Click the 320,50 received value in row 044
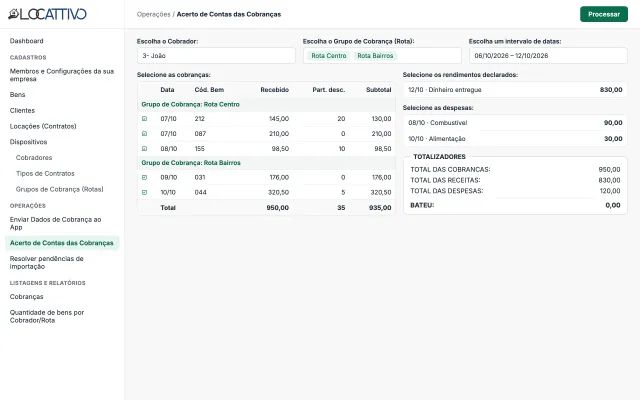The height and width of the screenshot is (400, 640). (x=279, y=192)
